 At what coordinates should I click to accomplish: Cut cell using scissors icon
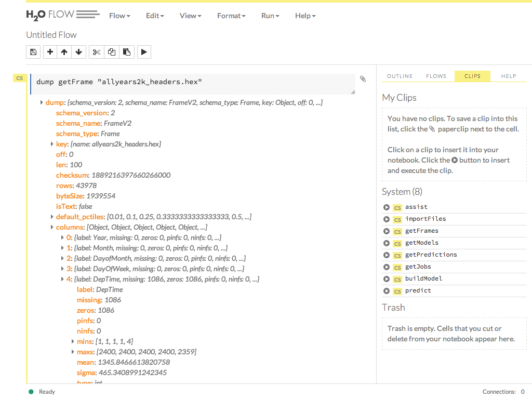pos(97,52)
